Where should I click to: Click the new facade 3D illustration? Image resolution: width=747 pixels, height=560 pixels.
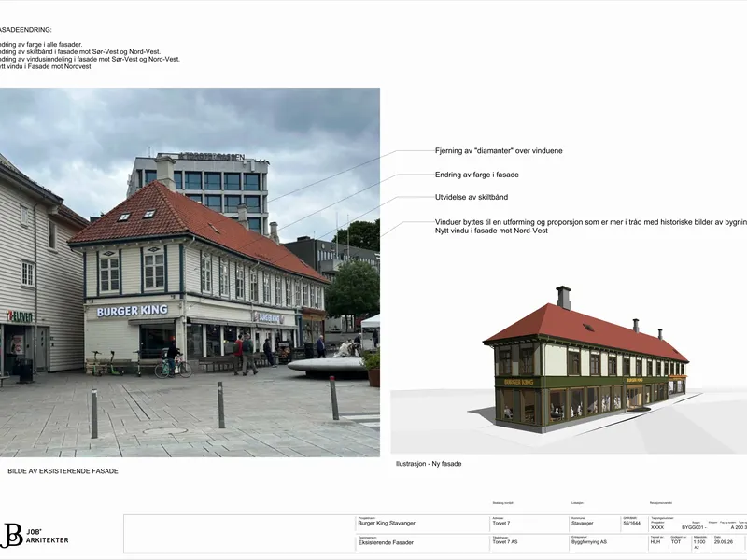569,369
